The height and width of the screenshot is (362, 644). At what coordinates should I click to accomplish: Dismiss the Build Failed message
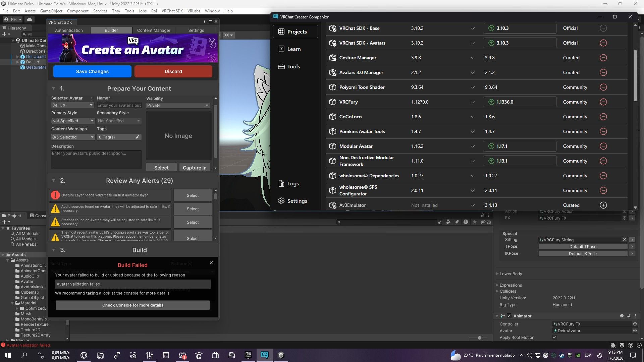point(211,263)
